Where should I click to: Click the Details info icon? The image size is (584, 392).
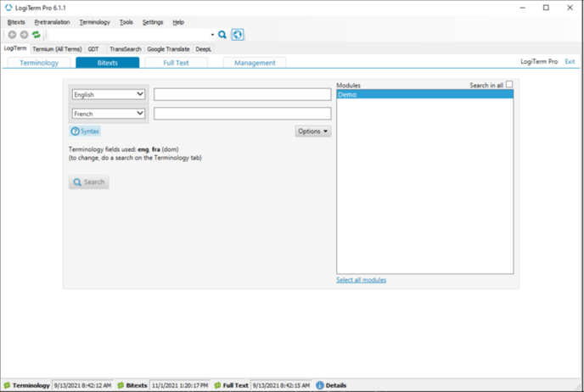tap(319, 385)
